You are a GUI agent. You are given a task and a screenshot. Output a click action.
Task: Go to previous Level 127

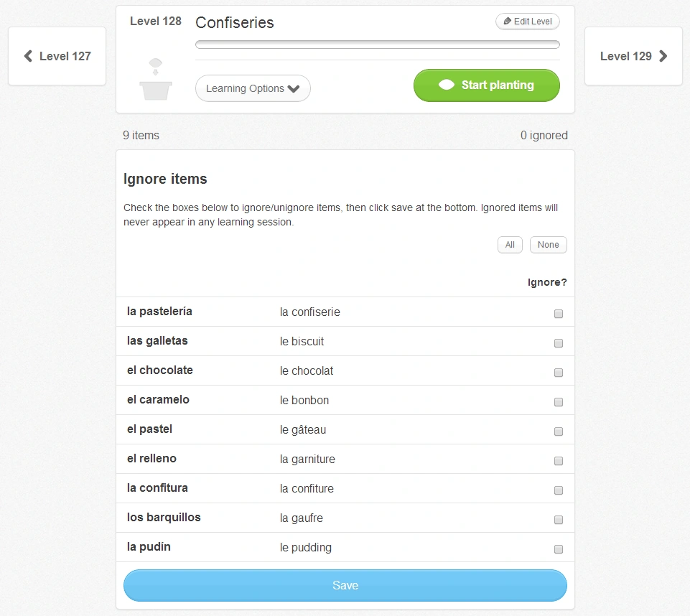coord(57,56)
